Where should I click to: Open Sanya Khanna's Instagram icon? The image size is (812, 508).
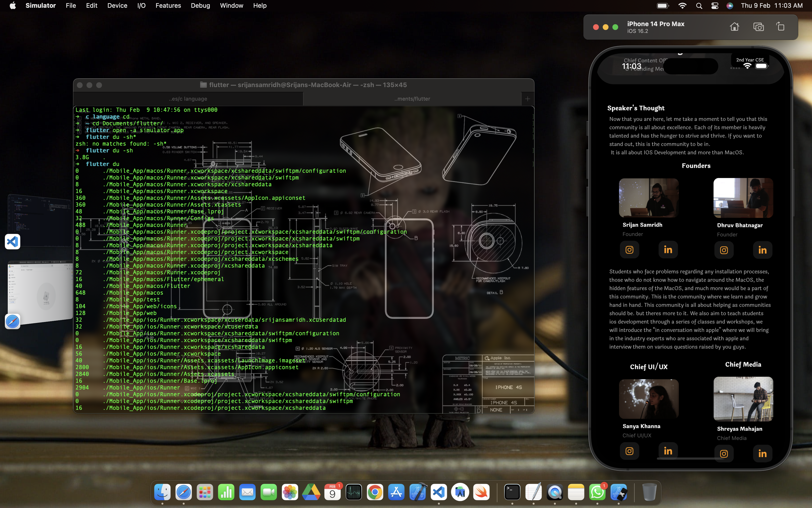[630, 451]
